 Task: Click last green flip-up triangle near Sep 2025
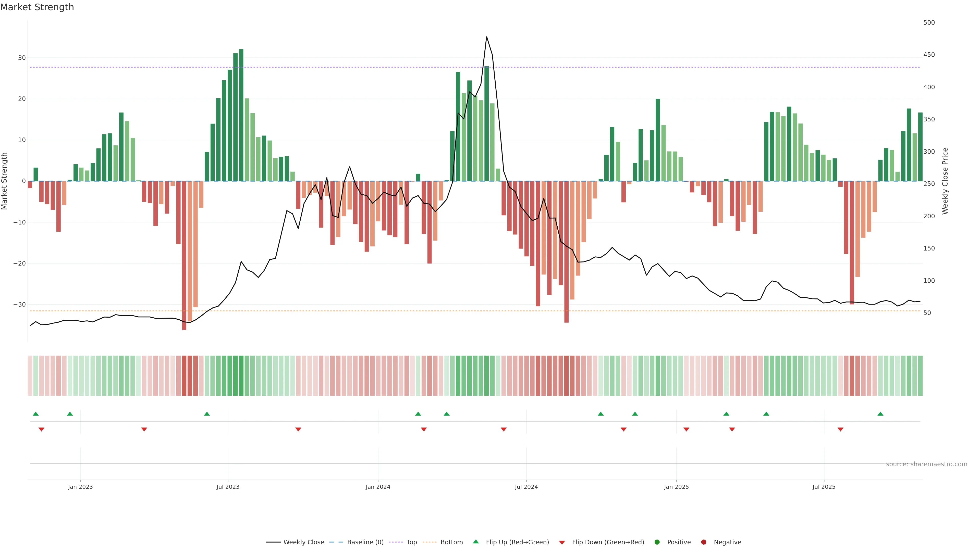click(x=880, y=414)
